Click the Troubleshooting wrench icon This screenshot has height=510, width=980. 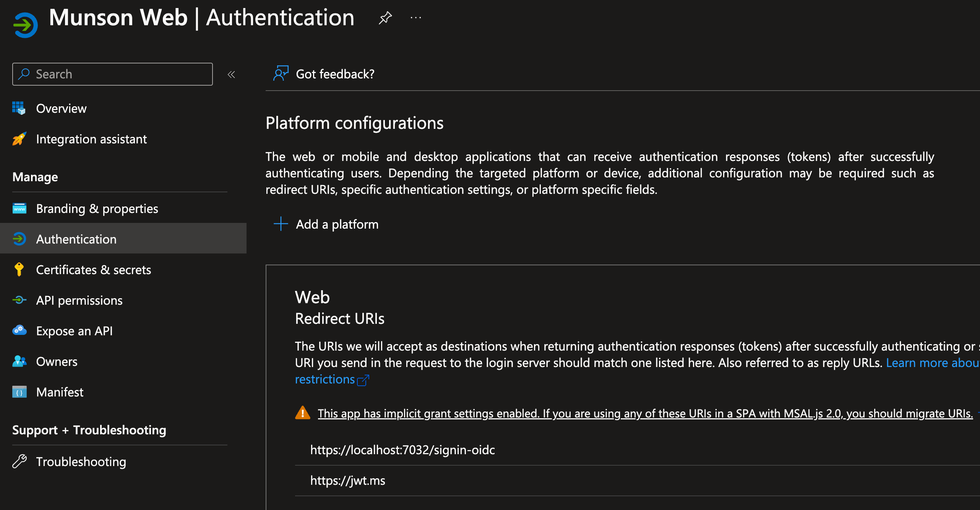tap(19, 461)
